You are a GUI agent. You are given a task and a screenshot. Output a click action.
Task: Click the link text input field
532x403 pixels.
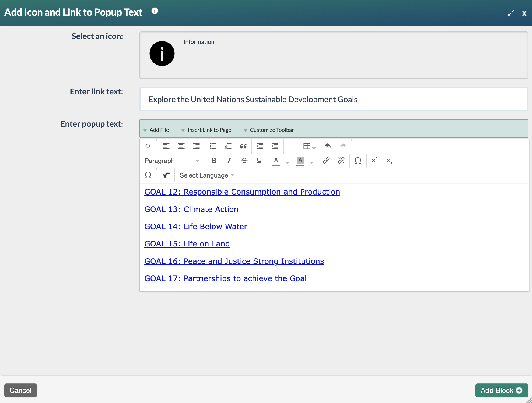click(x=334, y=99)
